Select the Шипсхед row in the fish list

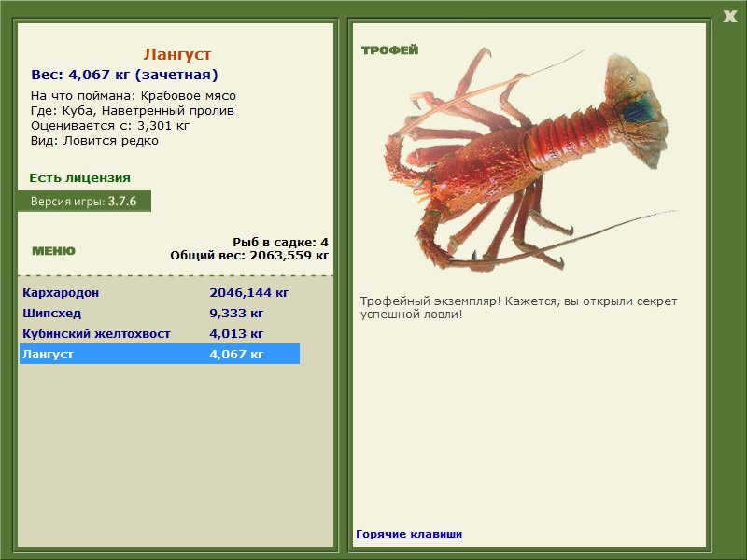160,313
